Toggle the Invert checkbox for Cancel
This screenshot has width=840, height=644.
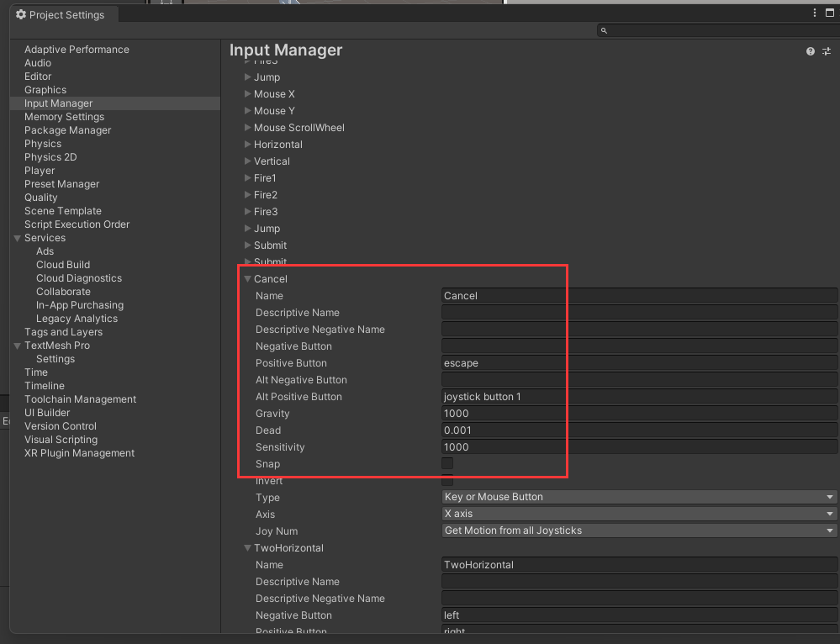coord(447,480)
